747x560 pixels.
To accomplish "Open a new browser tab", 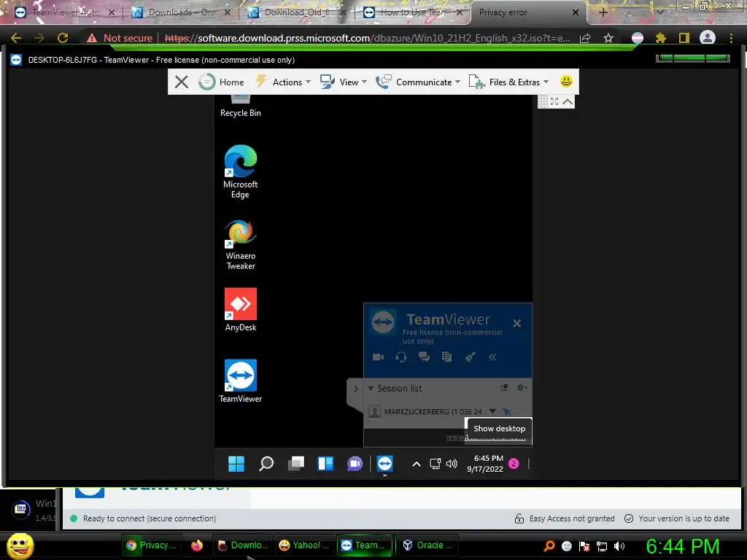I will [x=603, y=12].
